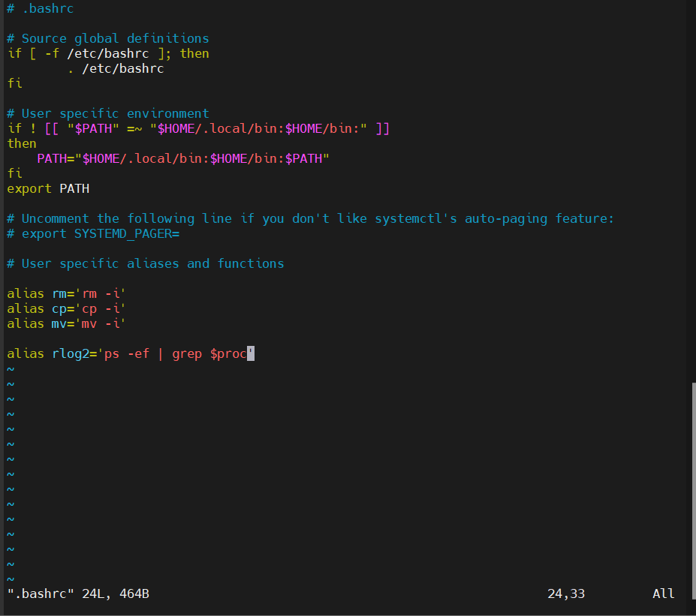Click the block cursor after $proc
The height and width of the screenshot is (616, 696).
coord(251,354)
